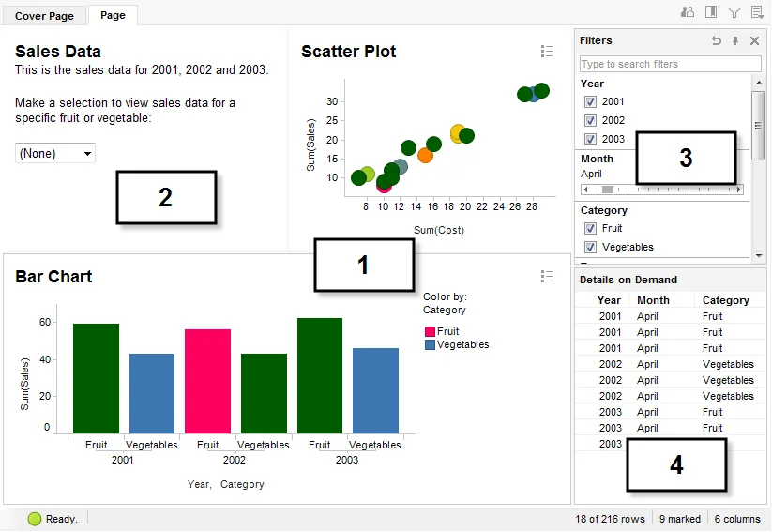772x532 pixels.
Task: Select the Page tab
Action: click(x=113, y=15)
